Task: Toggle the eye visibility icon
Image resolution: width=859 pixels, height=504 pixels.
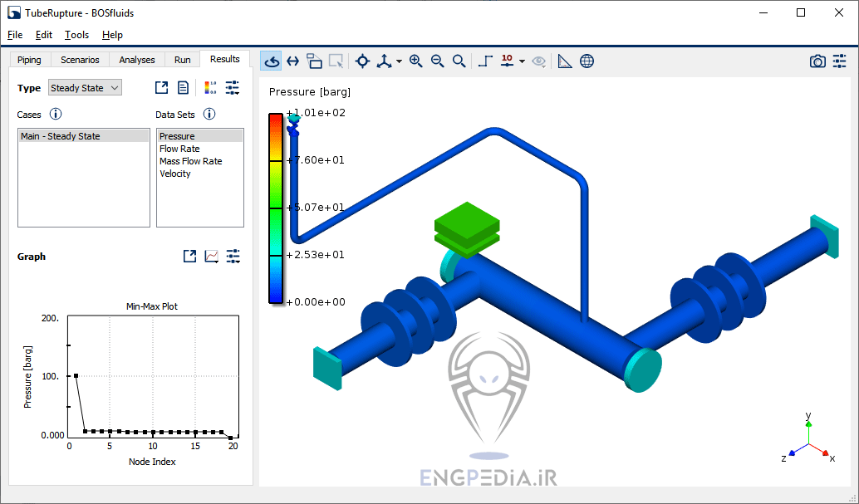Action: coord(539,61)
